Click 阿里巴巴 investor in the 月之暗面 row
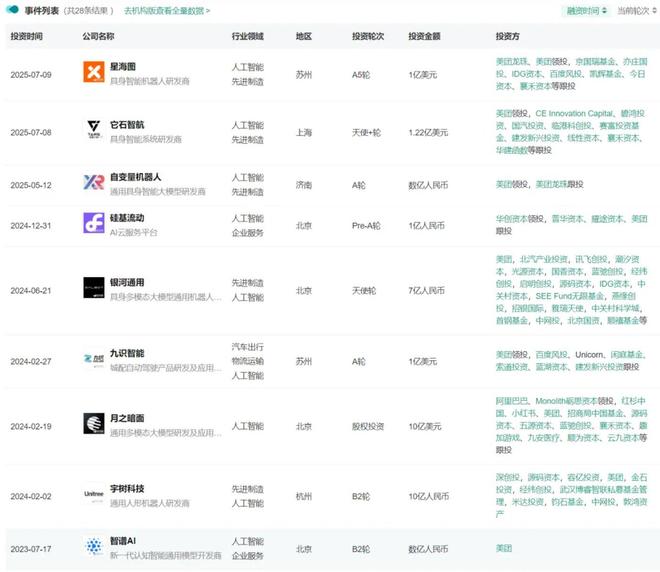The width and height of the screenshot is (660, 572). (516, 400)
